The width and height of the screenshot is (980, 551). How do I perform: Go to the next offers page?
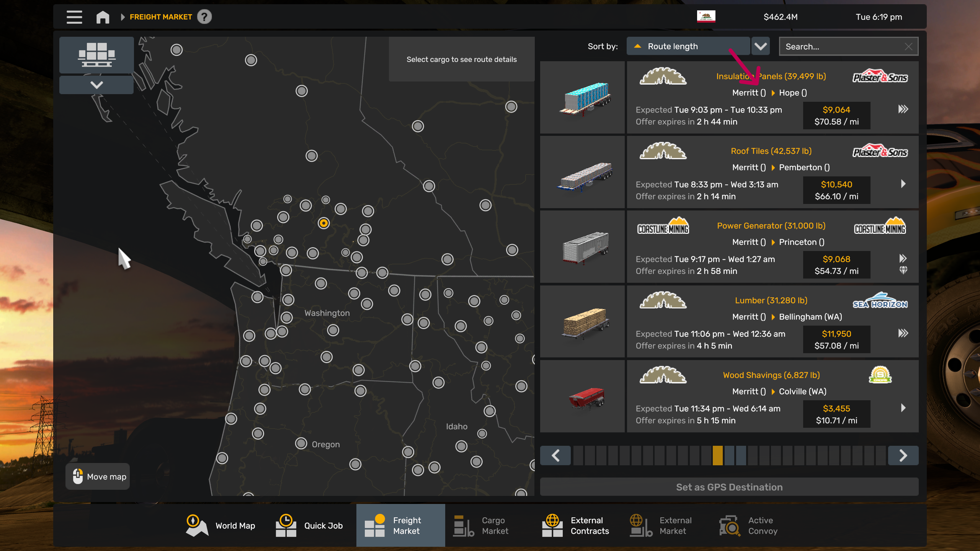903,455
